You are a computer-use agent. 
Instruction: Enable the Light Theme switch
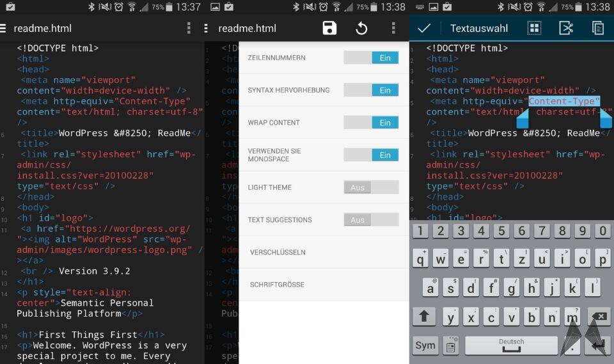pyautogui.click(x=371, y=187)
